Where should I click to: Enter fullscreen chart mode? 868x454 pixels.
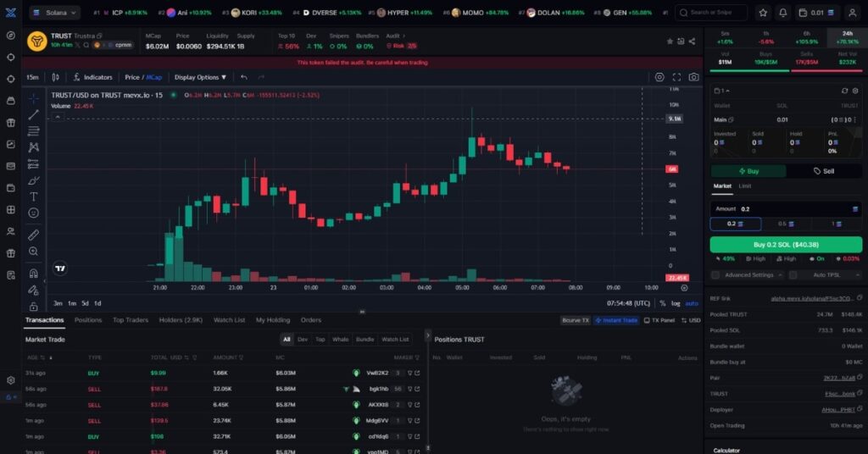point(676,77)
